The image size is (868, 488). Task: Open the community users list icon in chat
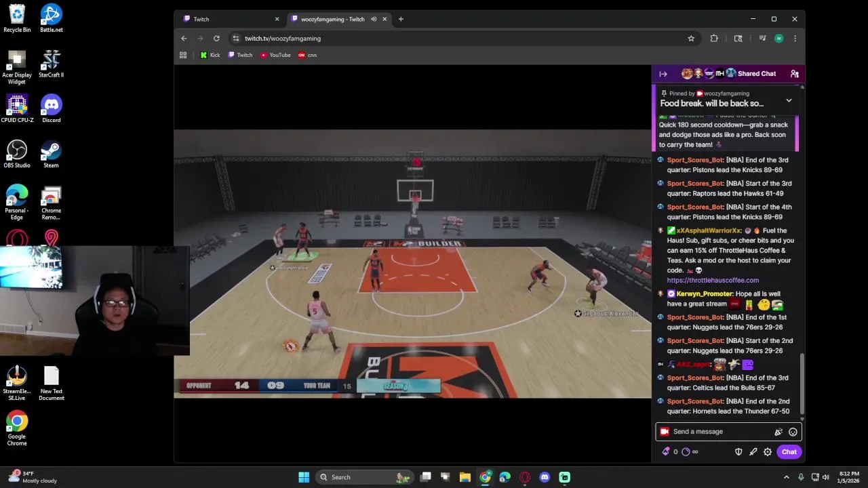tap(794, 74)
